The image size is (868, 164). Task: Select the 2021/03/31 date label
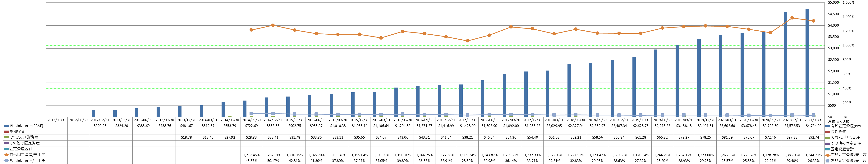click(814, 120)
